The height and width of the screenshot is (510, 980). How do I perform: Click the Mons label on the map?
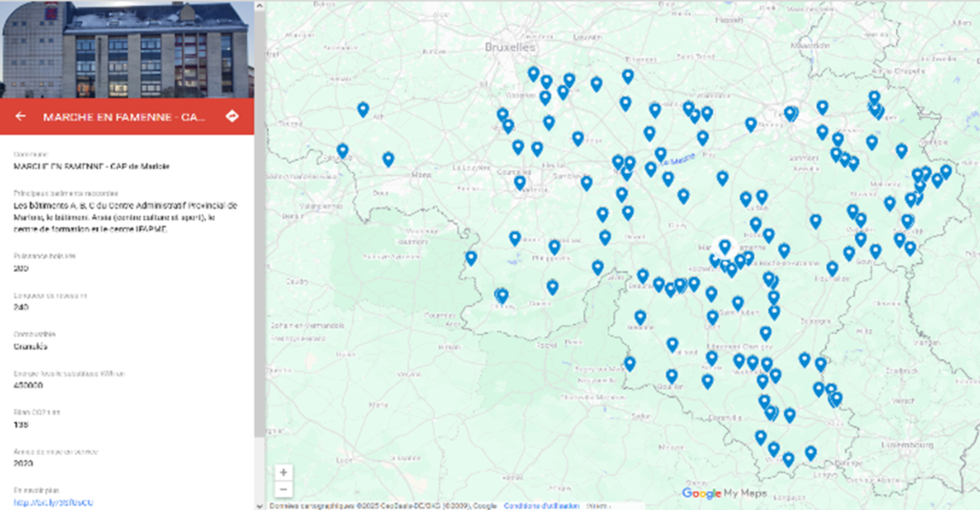click(x=421, y=175)
